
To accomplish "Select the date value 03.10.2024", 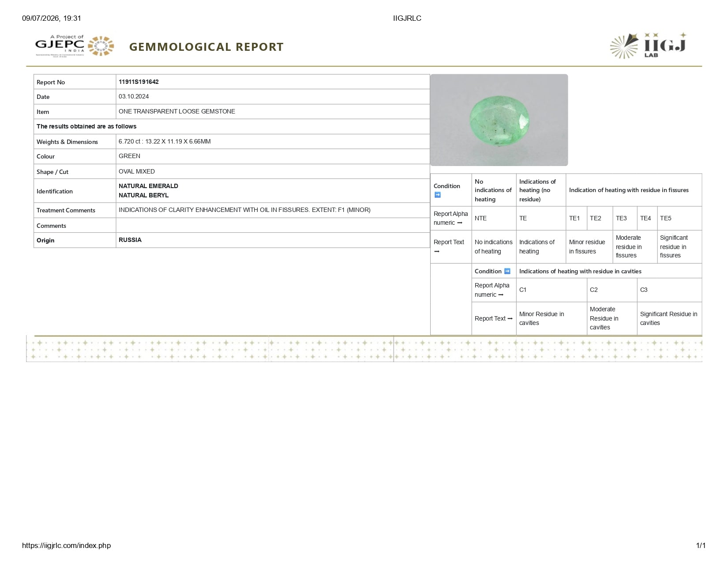I will pos(134,96).
